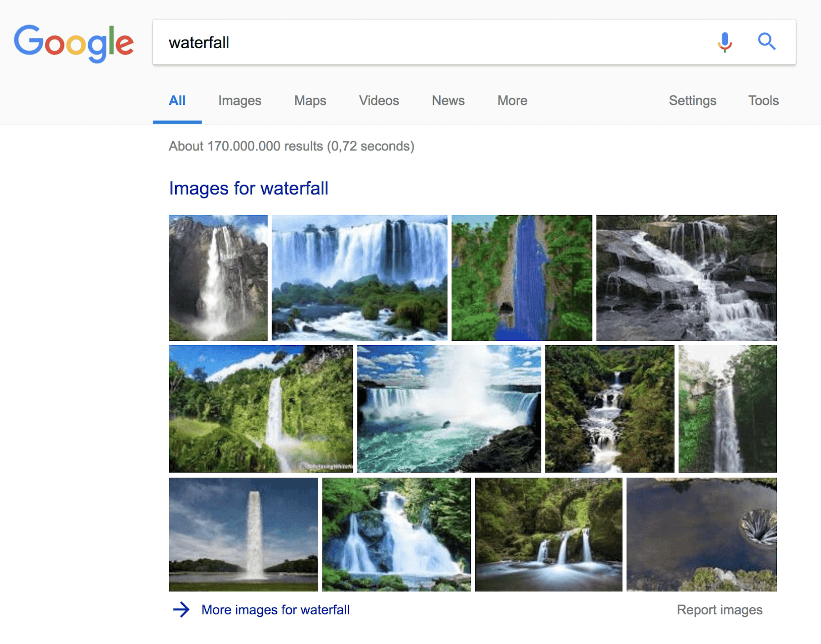Click the Google logo
The image size is (821, 644).
coord(74,43)
